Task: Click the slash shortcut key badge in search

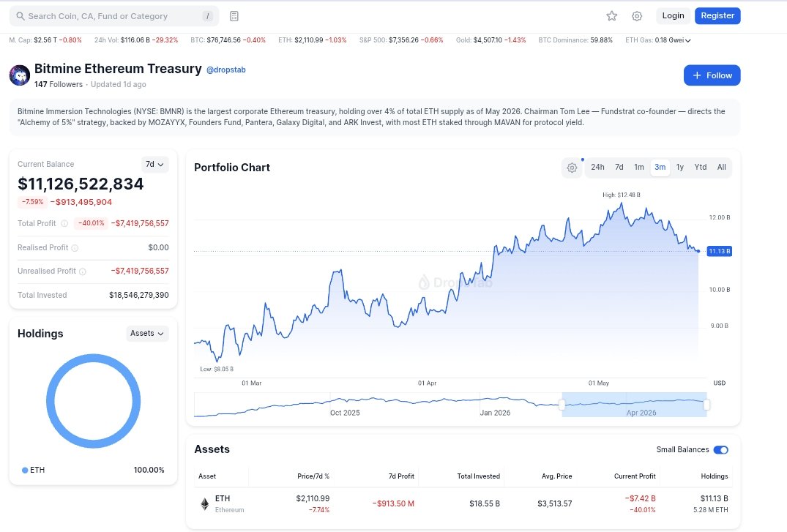Action: click(207, 16)
